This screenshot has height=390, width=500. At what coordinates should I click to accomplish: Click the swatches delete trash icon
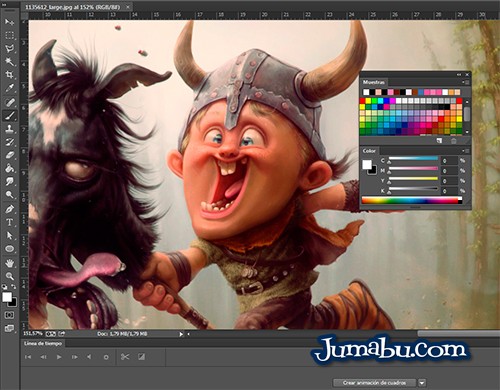click(454, 141)
